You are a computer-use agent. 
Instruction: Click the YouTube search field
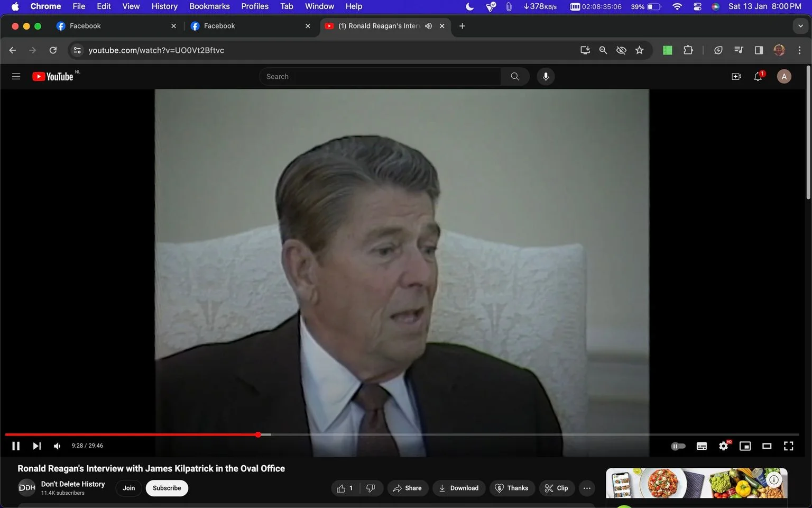(x=380, y=77)
